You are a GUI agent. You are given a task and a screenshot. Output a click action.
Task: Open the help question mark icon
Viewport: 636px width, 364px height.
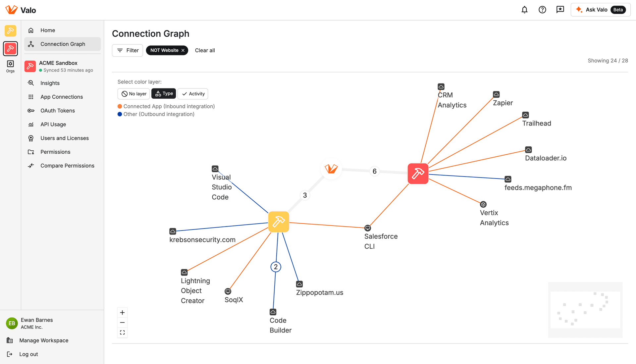click(542, 10)
